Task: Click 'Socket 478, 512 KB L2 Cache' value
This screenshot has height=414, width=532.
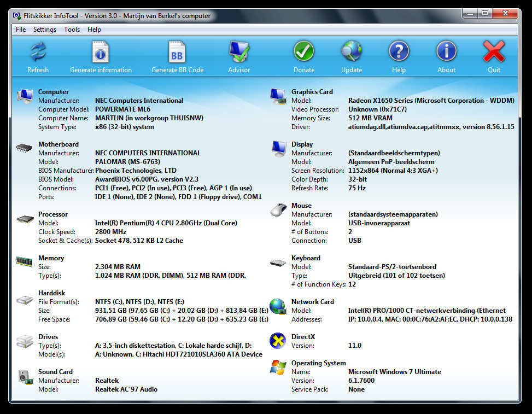Action: pos(139,241)
